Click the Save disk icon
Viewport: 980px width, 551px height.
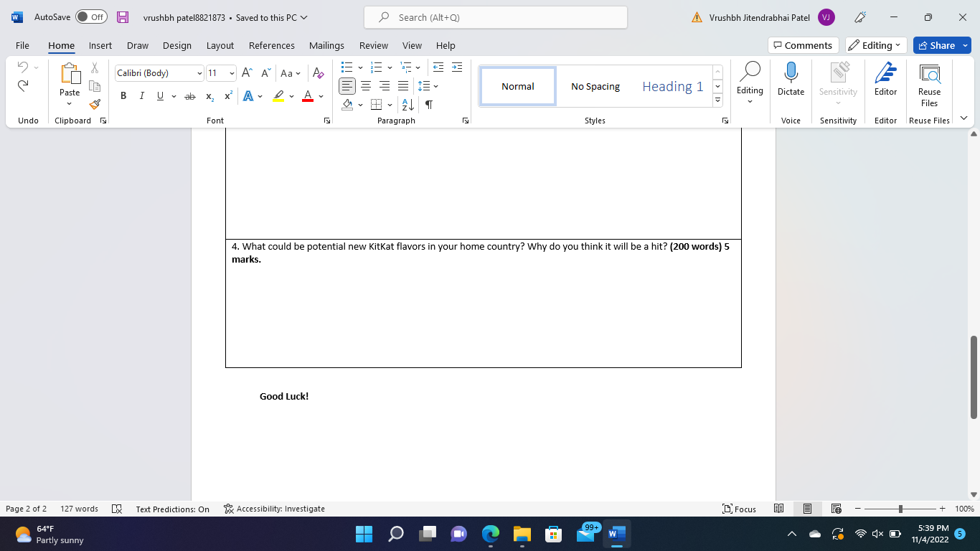pyautogui.click(x=123, y=17)
